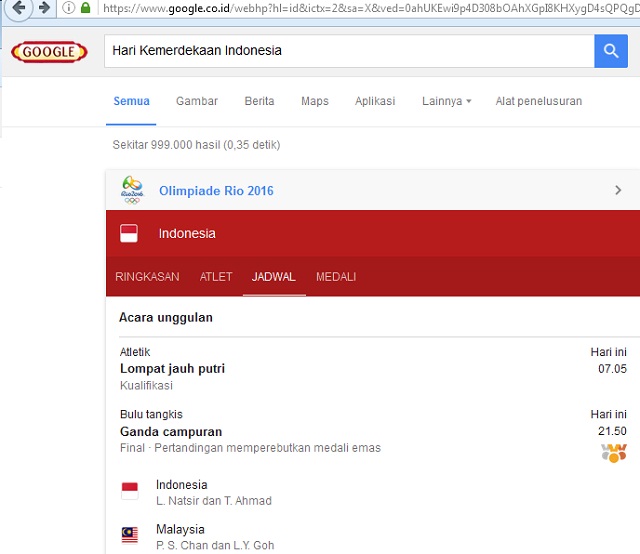Click the Malaysia flag beside P. S. Chan

click(130, 535)
